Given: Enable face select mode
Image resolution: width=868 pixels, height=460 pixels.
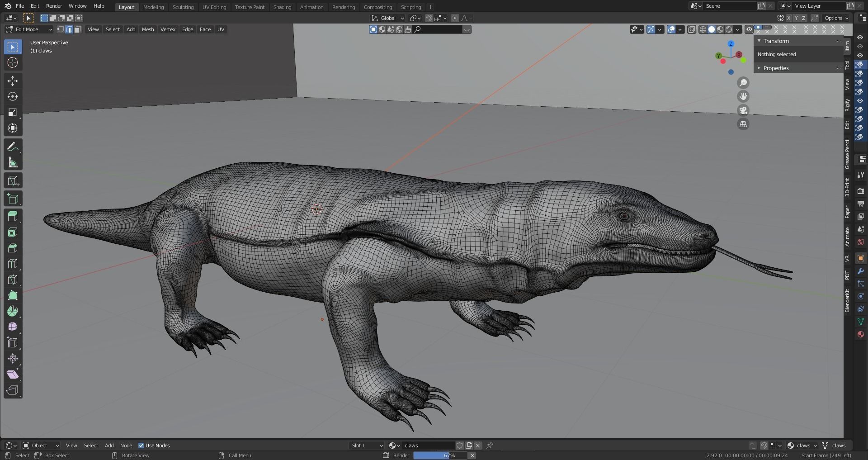Looking at the screenshot, I should pos(78,29).
